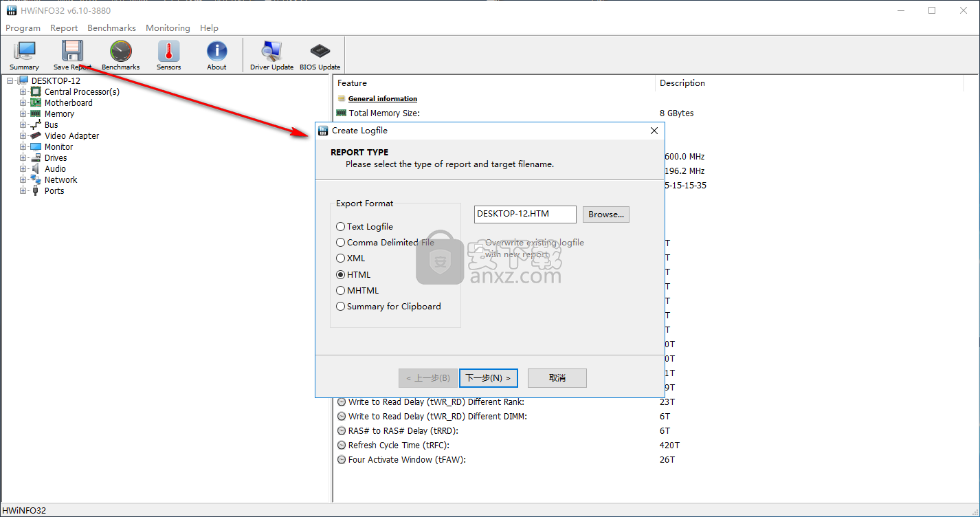Click the 取消 cancel button

557,377
